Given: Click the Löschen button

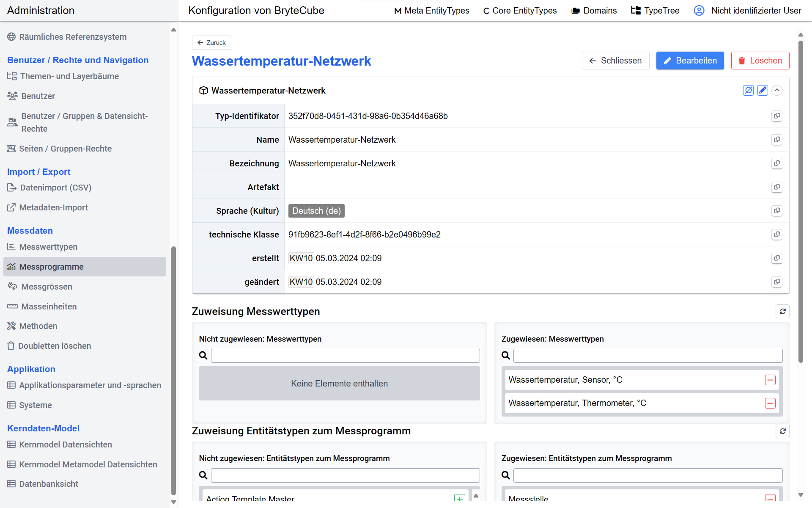Looking at the screenshot, I should (760, 61).
